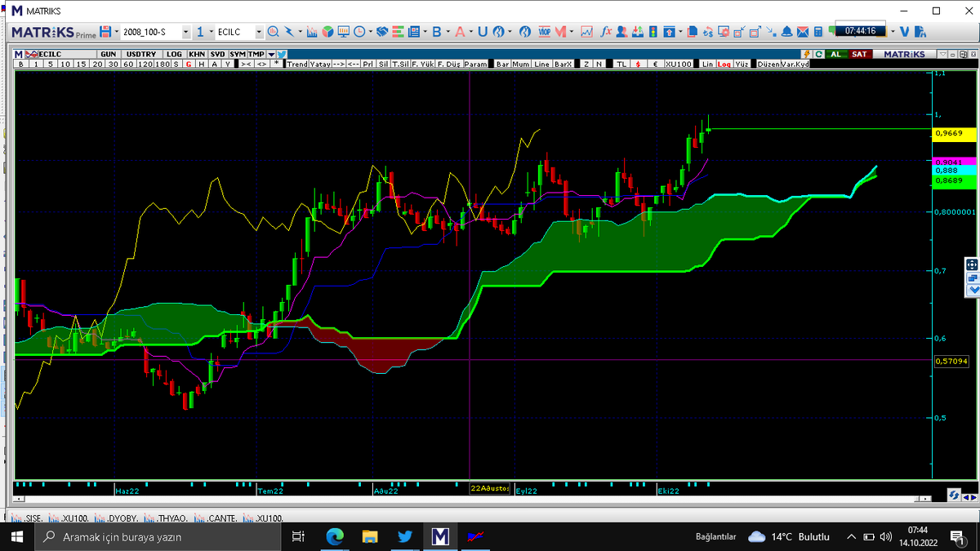This screenshot has width=980, height=551.
Task: Click the Windows Start button
Action: (x=16, y=536)
